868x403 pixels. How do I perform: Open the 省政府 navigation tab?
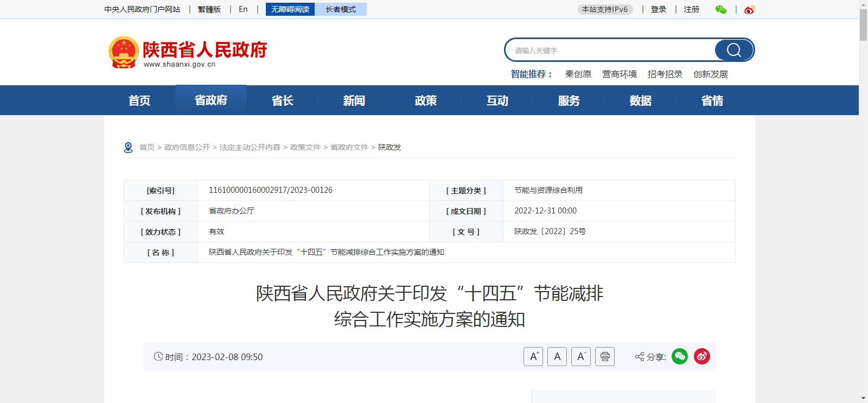[x=211, y=100]
